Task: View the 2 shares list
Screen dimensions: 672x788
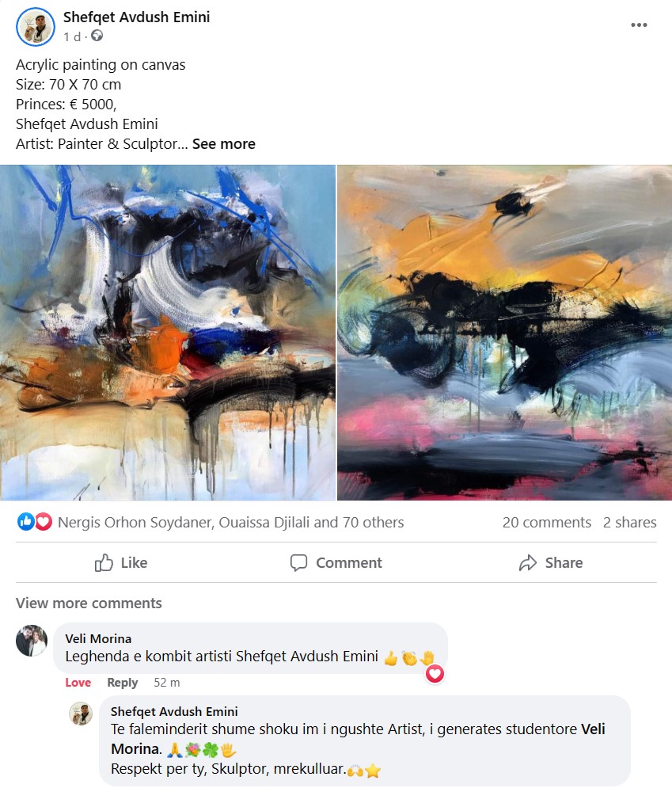Action: point(630,523)
